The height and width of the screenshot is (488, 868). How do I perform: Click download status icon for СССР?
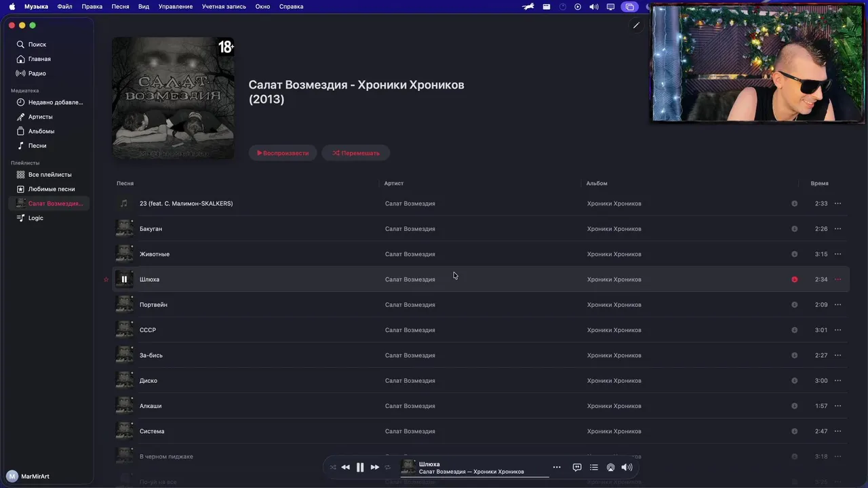pyautogui.click(x=795, y=330)
